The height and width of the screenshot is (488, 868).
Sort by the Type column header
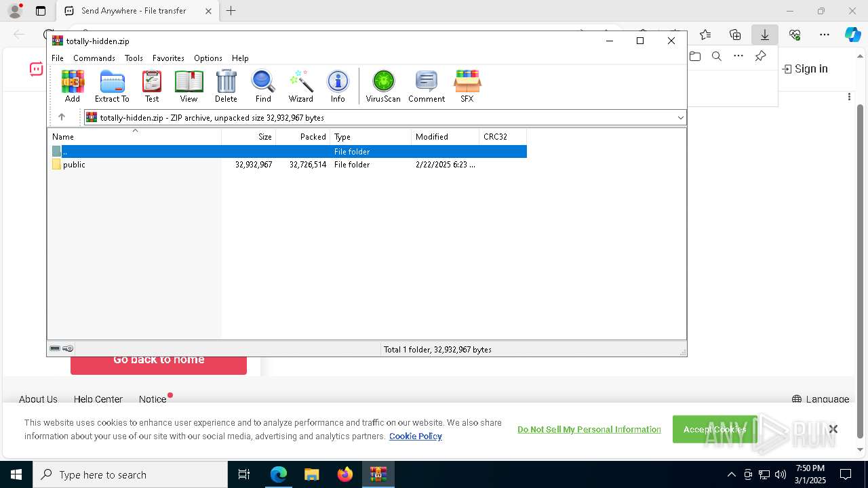[371, 137]
